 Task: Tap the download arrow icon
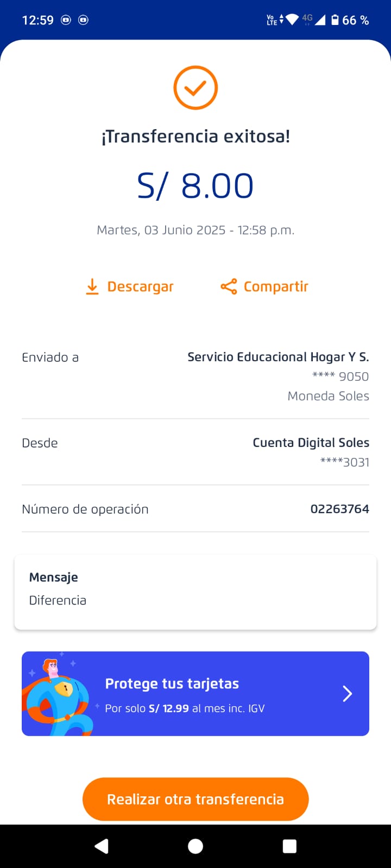click(x=92, y=286)
